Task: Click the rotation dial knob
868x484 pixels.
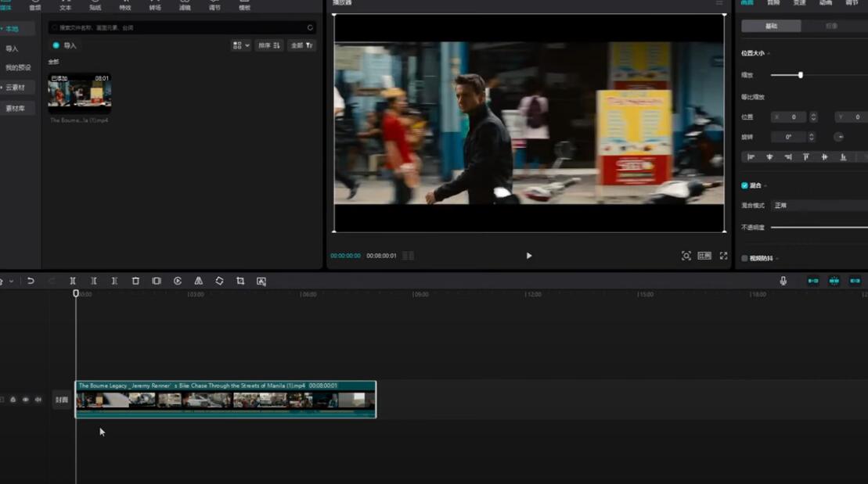Action: click(x=839, y=137)
